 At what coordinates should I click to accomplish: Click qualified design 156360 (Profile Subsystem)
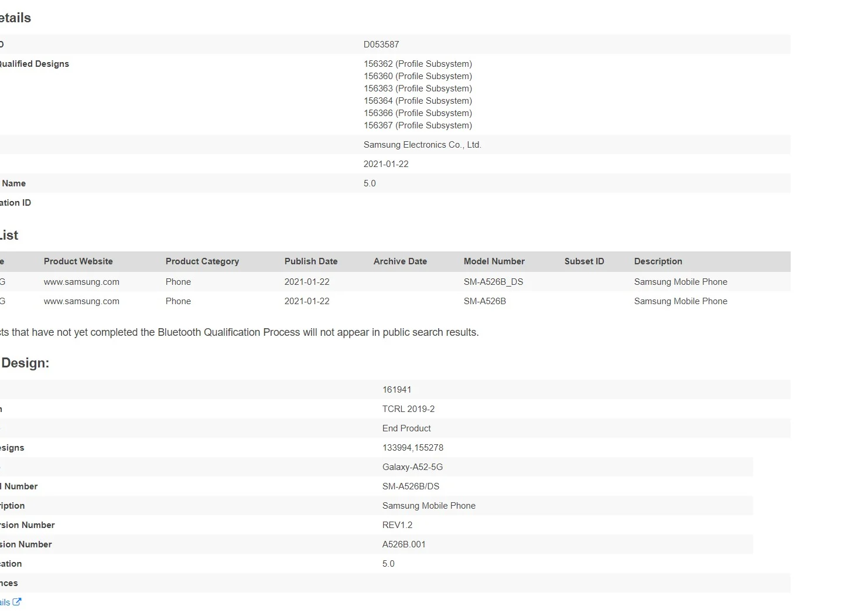point(418,76)
